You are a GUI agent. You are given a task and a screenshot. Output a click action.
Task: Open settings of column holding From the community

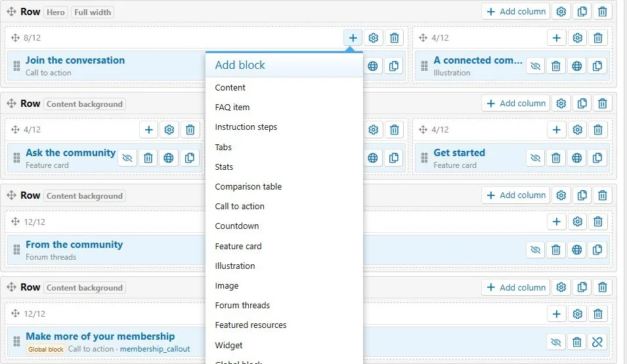577,222
